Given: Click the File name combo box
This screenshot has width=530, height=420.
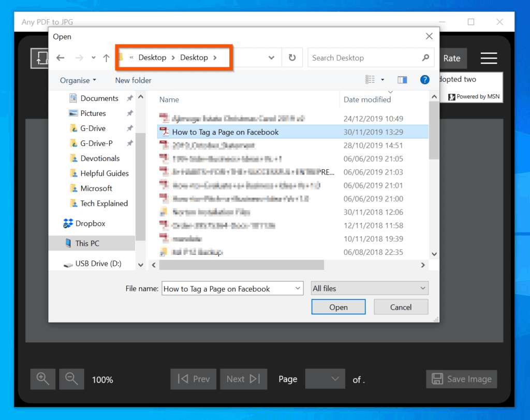Looking at the screenshot, I should [x=232, y=288].
